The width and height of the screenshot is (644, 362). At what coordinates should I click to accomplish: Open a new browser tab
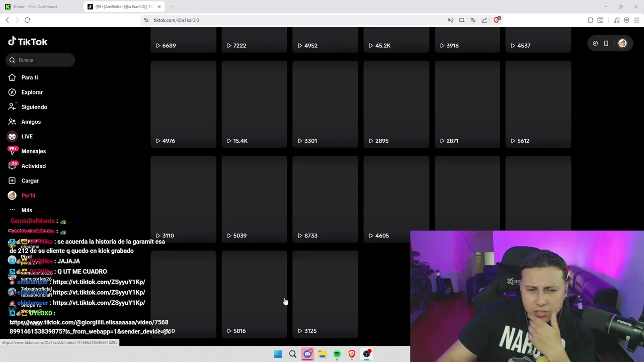[172, 7]
